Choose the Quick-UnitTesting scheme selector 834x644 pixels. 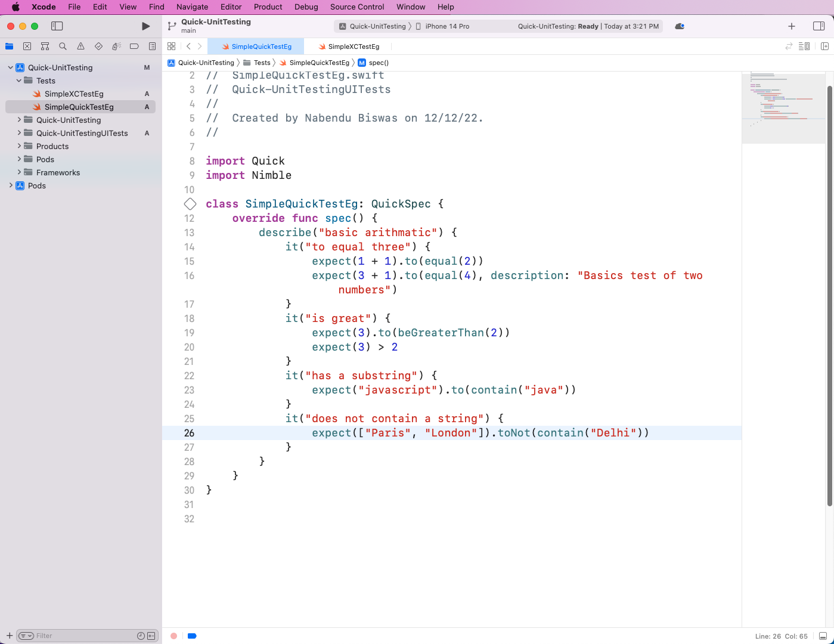(373, 26)
